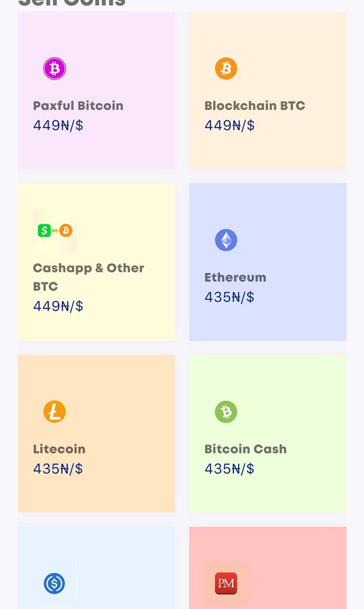Choose the Litecoin title text
The height and width of the screenshot is (609, 364).
pyautogui.click(x=59, y=449)
